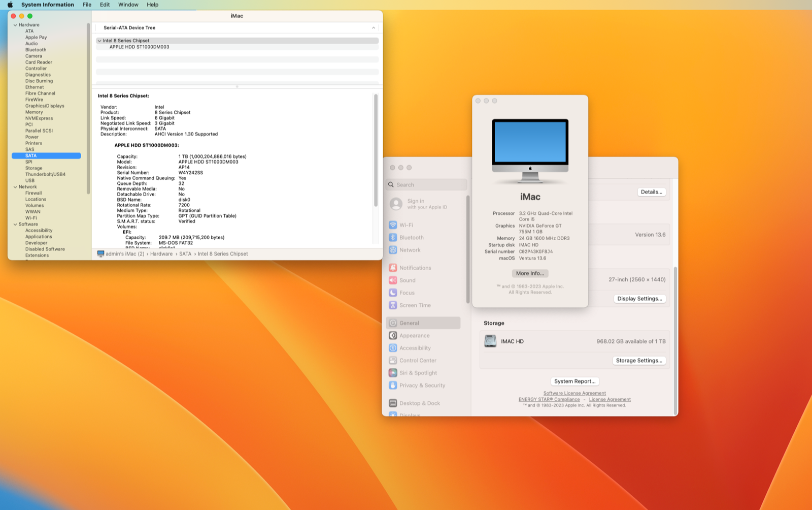812x510 pixels.
Task: Select Wi-Fi under Network in System Information
Action: [31, 218]
